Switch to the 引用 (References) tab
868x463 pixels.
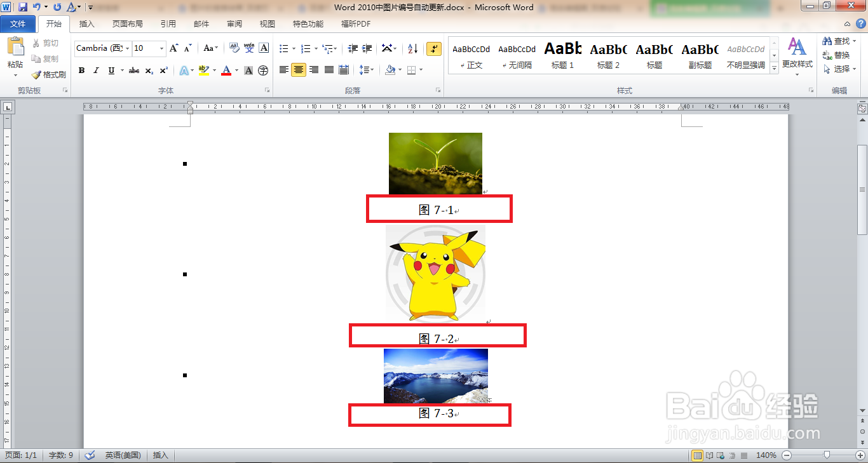pos(168,24)
